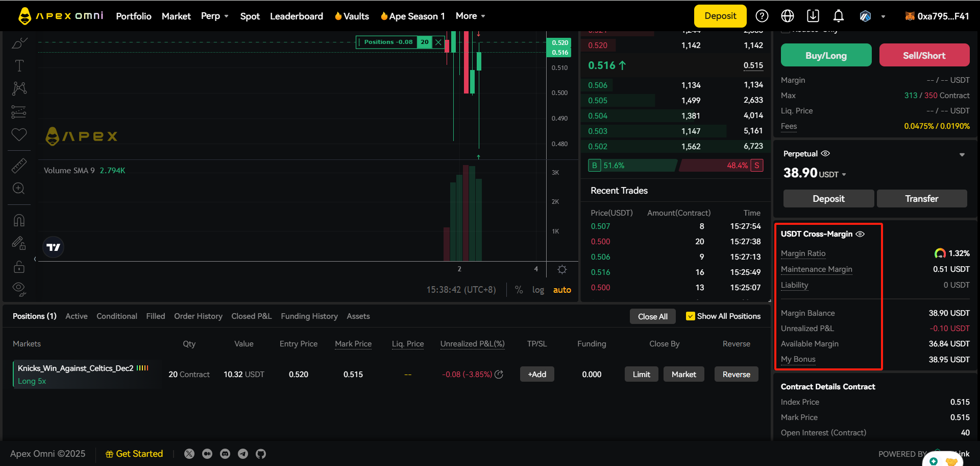Expand the Perp dropdown menu
This screenshot has height=466, width=980.
pos(214,16)
